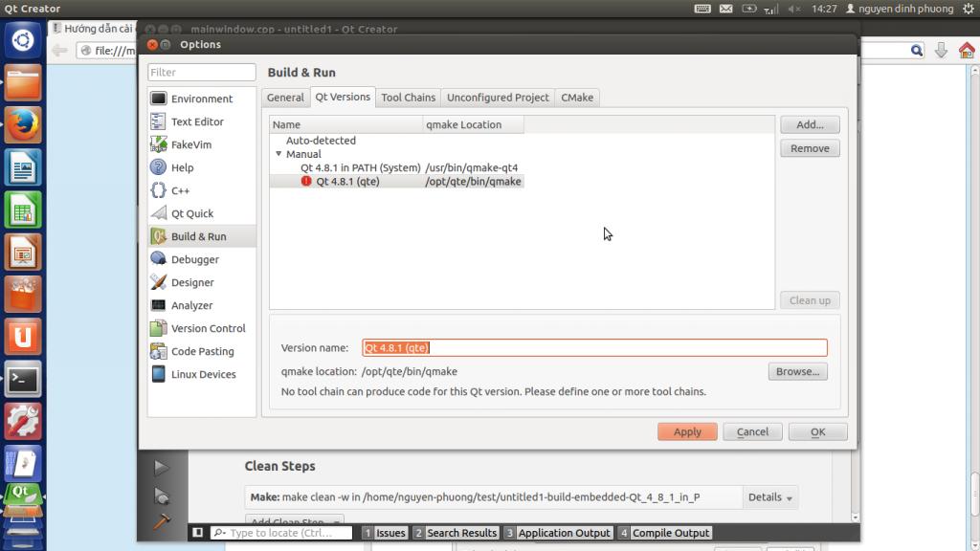
Task: Open the Text Editor options category
Action: pos(201,121)
